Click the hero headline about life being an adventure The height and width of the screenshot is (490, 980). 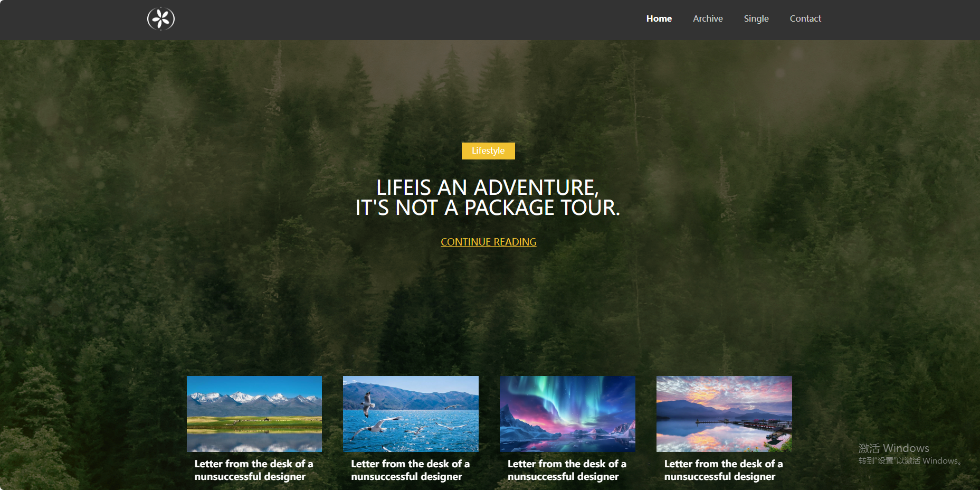[x=488, y=197]
